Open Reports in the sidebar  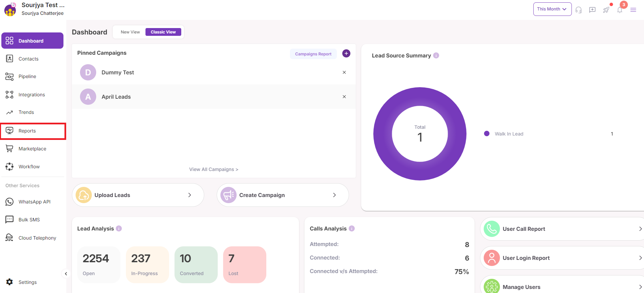click(x=27, y=131)
